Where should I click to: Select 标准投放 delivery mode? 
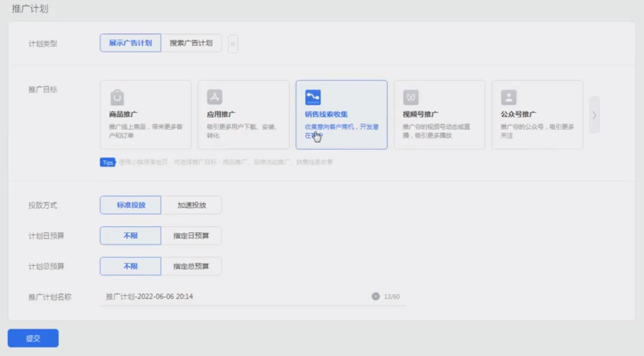click(131, 205)
